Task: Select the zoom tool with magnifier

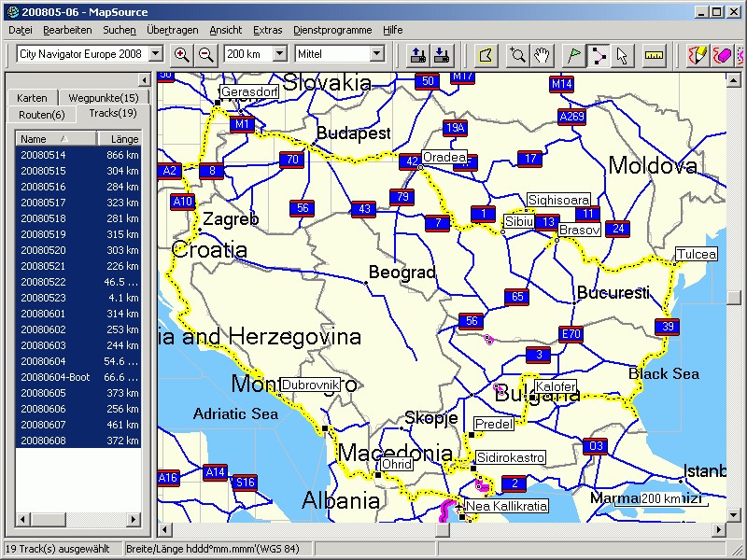Action: click(x=517, y=55)
